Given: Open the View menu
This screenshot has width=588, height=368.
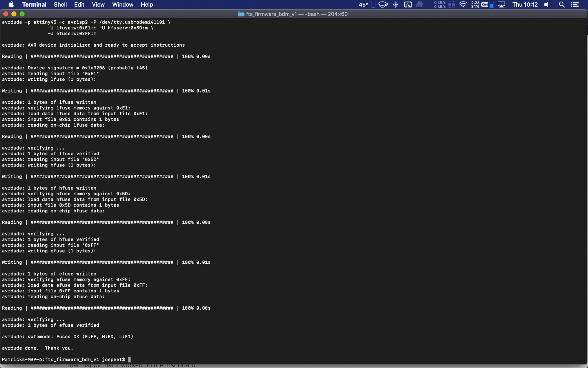Looking at the screenshot, I should (98, 5).
